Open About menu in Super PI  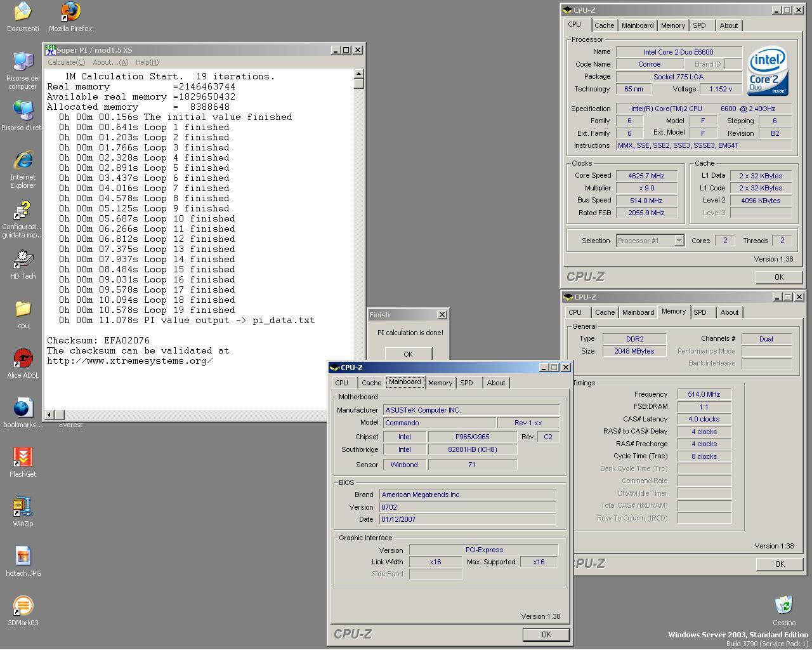click(110, 62)
